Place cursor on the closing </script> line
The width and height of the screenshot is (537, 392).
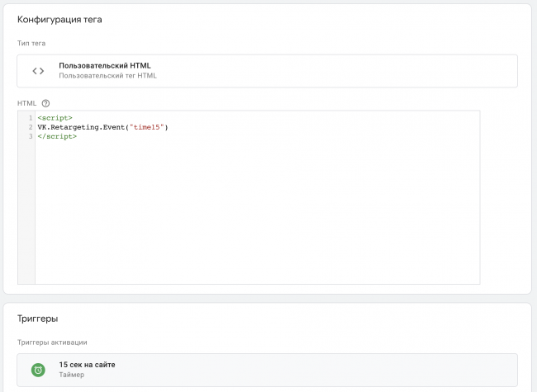[x=57, y=136]
